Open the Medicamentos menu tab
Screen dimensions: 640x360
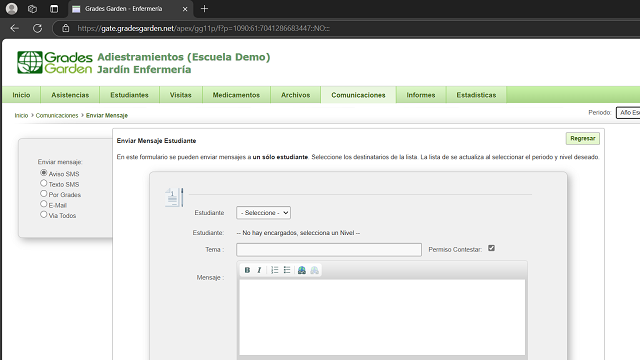[236, 95]
